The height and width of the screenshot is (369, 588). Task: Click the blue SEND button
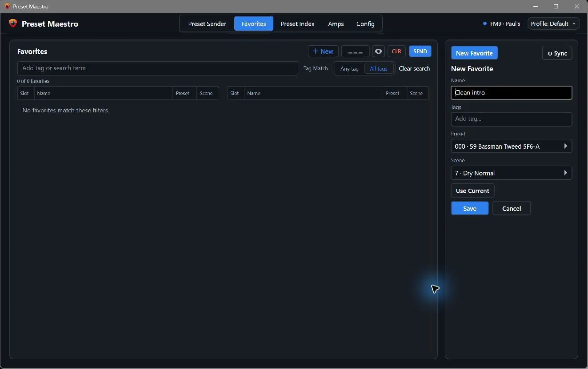tap(420, 52)
